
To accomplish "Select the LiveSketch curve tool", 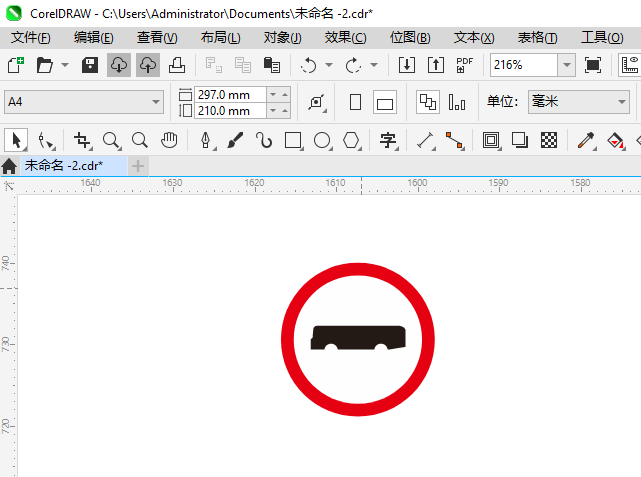I will coord(264,140).
